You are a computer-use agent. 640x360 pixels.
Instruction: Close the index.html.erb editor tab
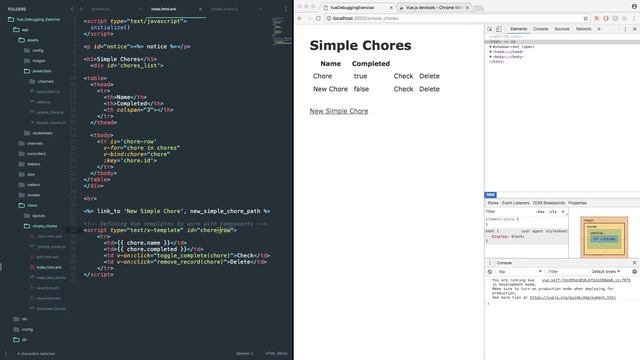coord(200,9)
